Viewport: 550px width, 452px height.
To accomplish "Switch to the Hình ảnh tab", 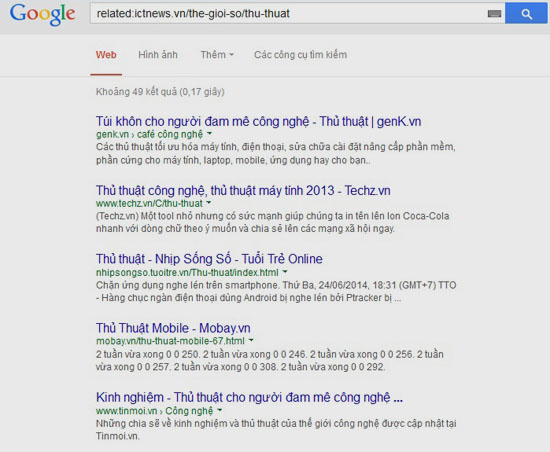I will coord(158,55).
